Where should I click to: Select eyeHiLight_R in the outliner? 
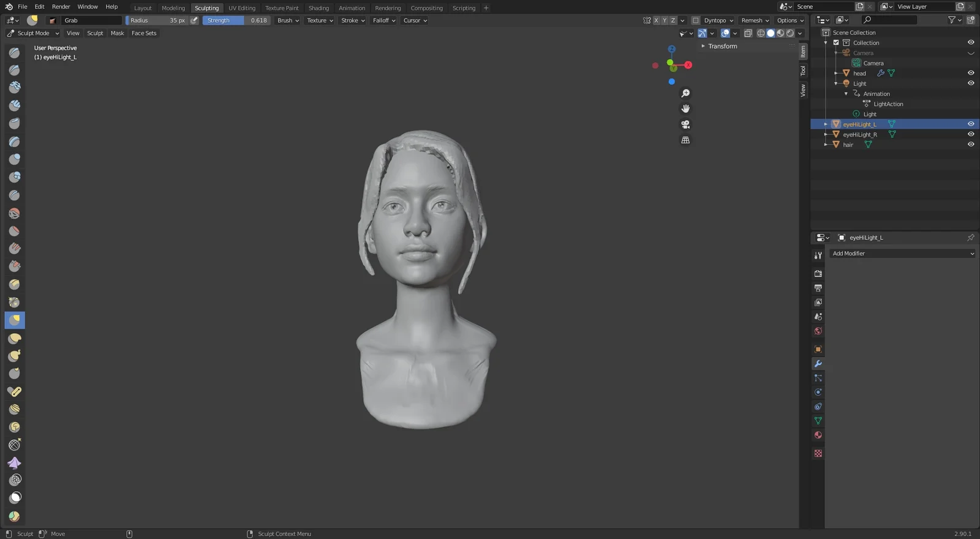(860, 135)
